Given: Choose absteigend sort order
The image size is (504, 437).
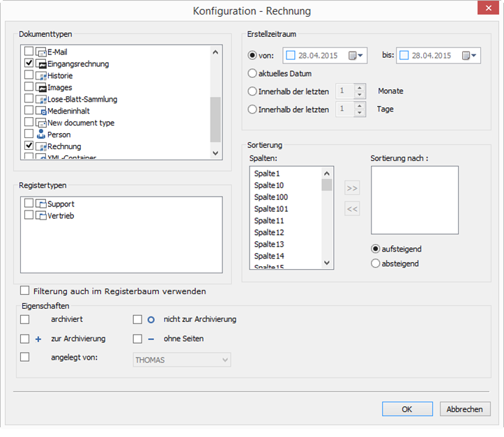Looking at the screenshot, I should 376,263.
